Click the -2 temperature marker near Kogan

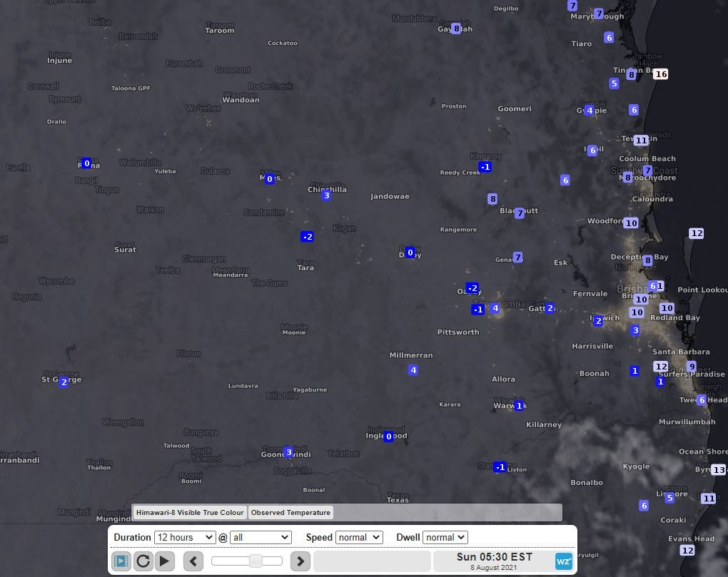pyautogui.click(x=307, y=237)
